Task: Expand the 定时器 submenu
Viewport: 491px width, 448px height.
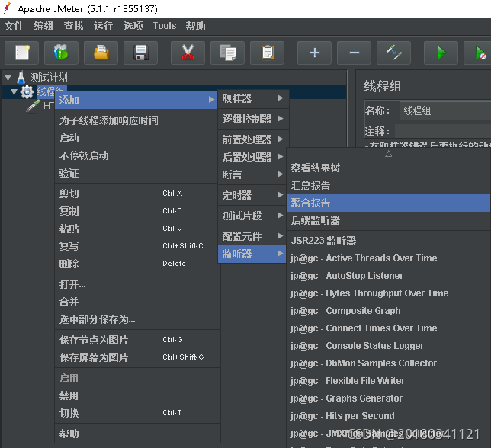Action: point(253,195)
